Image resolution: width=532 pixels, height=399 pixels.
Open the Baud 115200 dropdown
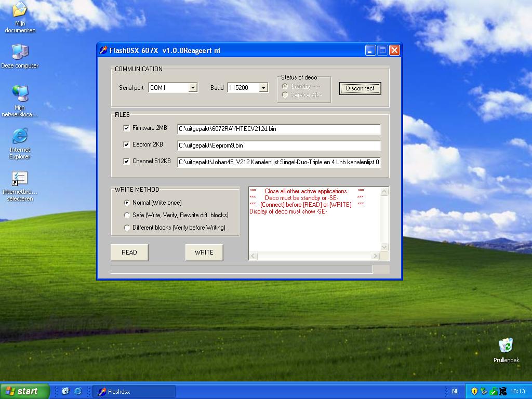[263, 88]
